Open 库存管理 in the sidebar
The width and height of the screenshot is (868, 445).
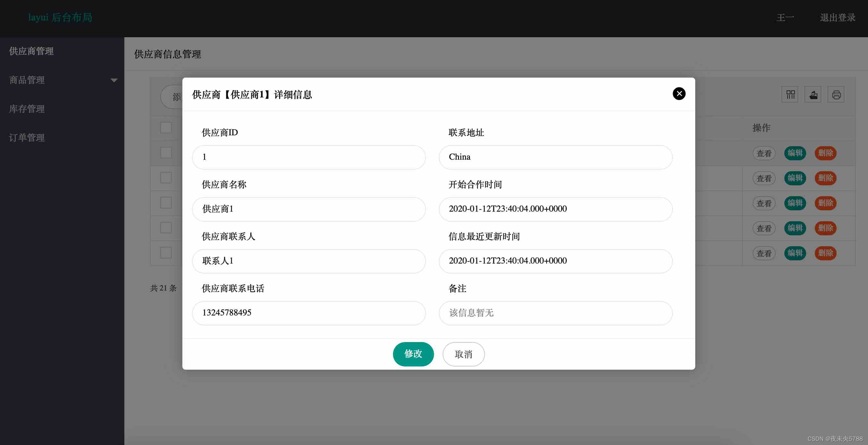click(x=27, y=109)
